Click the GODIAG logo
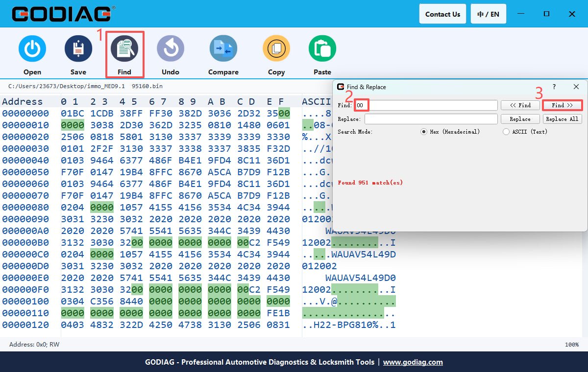Viewport: 588px width, 372px height. coord(64,14)
